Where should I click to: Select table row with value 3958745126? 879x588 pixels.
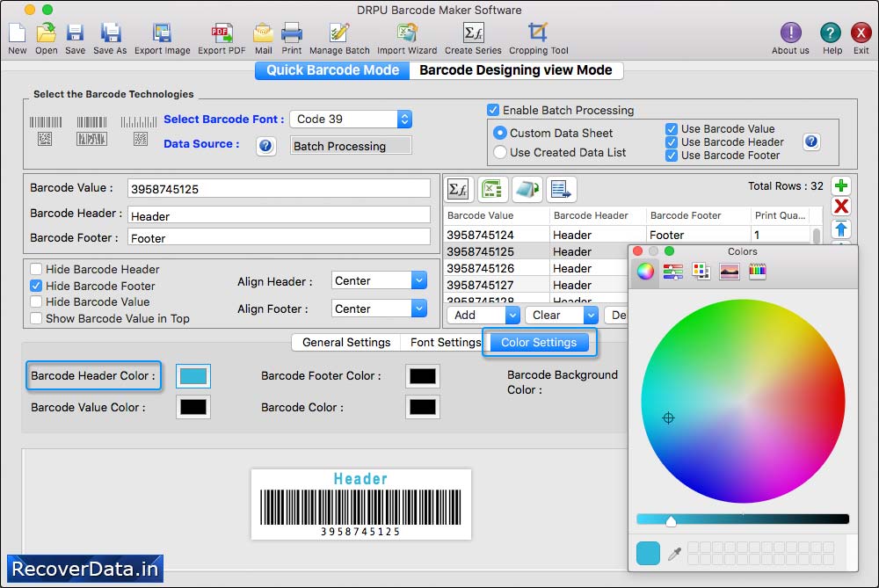click(537, 268)
